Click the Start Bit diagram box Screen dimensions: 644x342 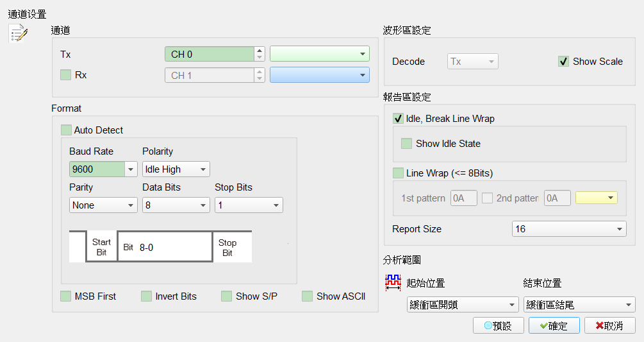click(101, 246)
